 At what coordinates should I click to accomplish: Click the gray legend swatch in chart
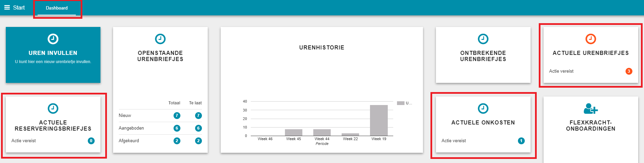click(400, 103)
